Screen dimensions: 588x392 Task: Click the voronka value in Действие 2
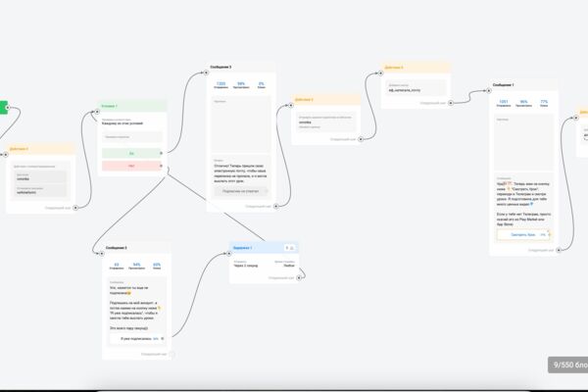tap(305, 122)
